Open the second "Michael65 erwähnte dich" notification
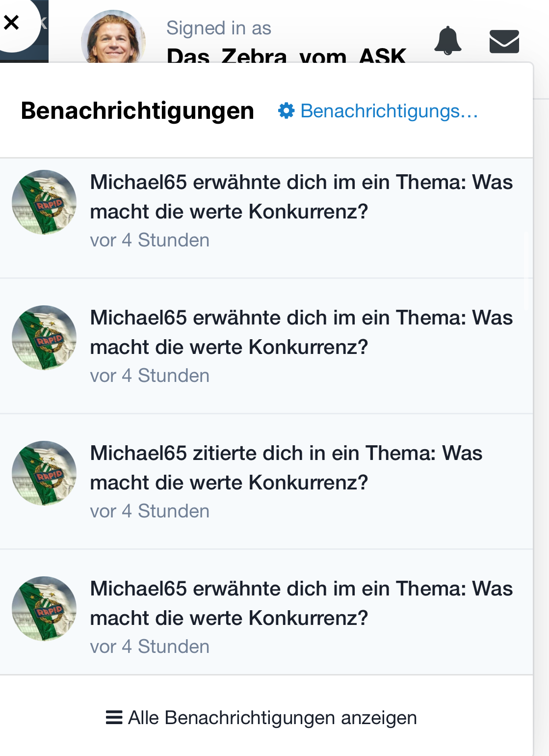This screenshot has width=549, height=756. [x=301, y=332]
